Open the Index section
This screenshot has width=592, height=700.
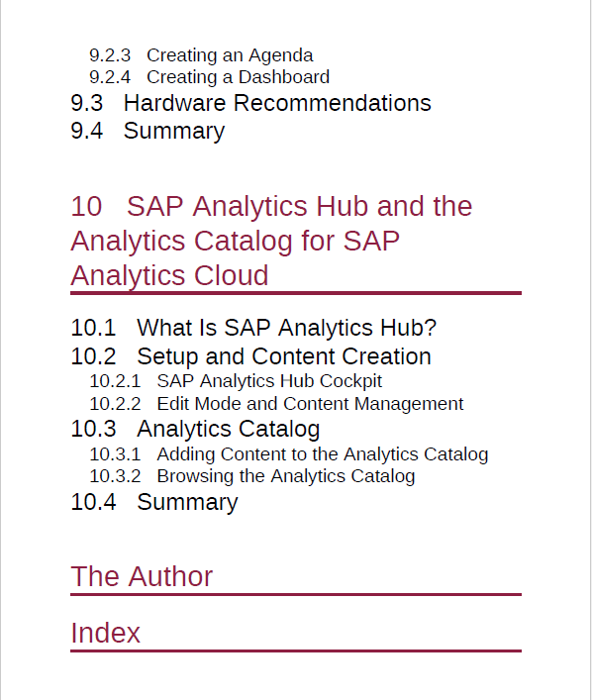tap(105, 633)
